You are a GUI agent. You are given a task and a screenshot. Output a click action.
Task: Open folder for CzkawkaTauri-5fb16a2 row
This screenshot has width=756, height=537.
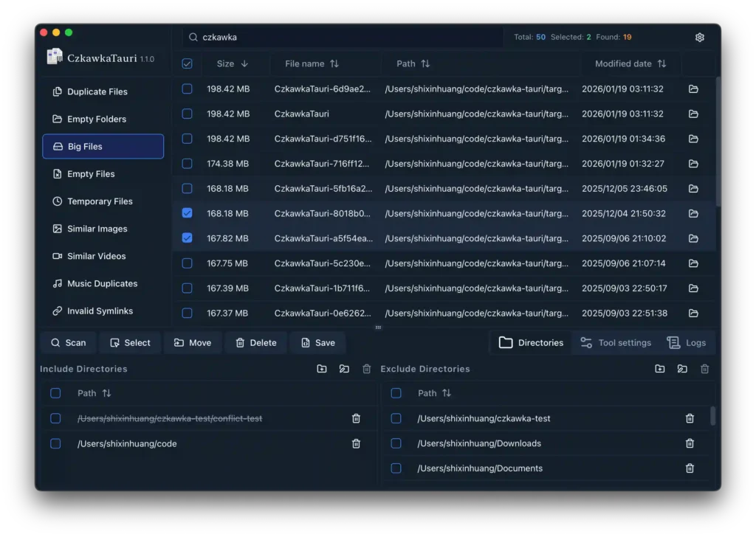point(693,188)
